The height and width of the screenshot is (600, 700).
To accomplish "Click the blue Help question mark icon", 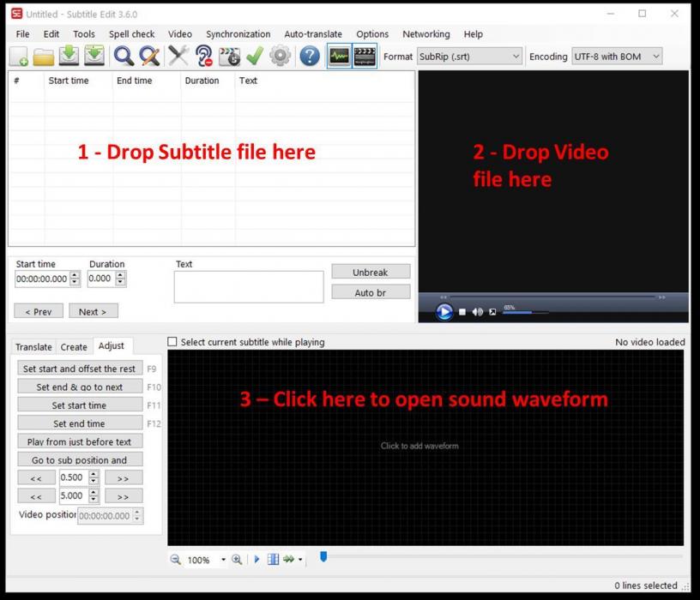I will pyautogui.click(x=310, y=57).
